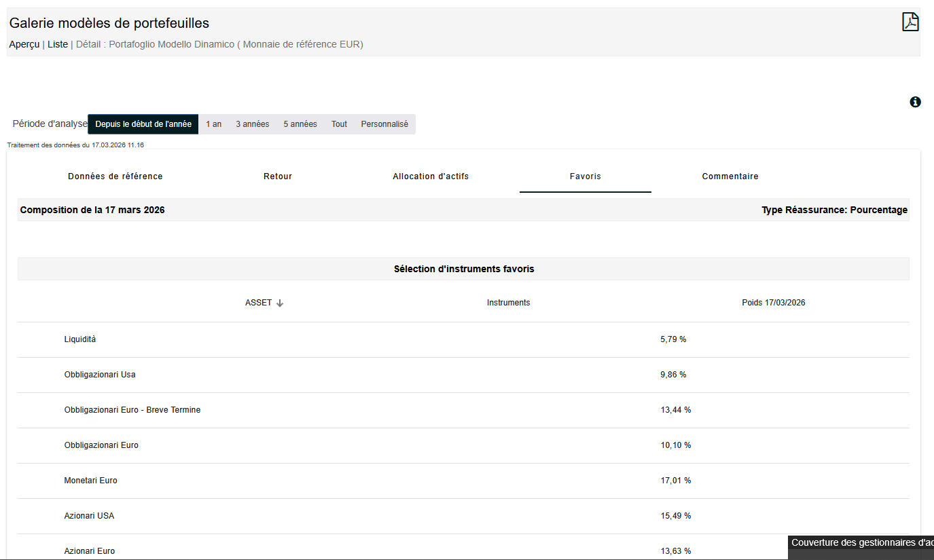Select the 'Tout' period option
This screenshot has width=934, height=560.
339,124
